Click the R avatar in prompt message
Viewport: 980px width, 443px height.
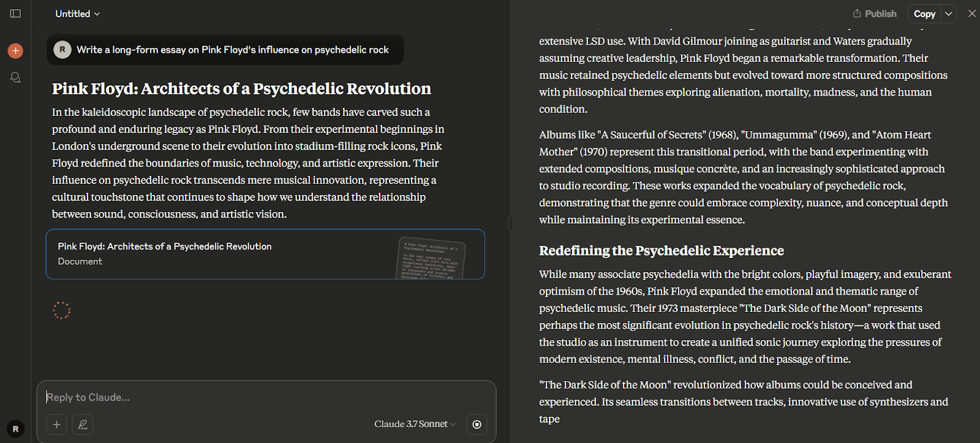[x=62, y=50]
